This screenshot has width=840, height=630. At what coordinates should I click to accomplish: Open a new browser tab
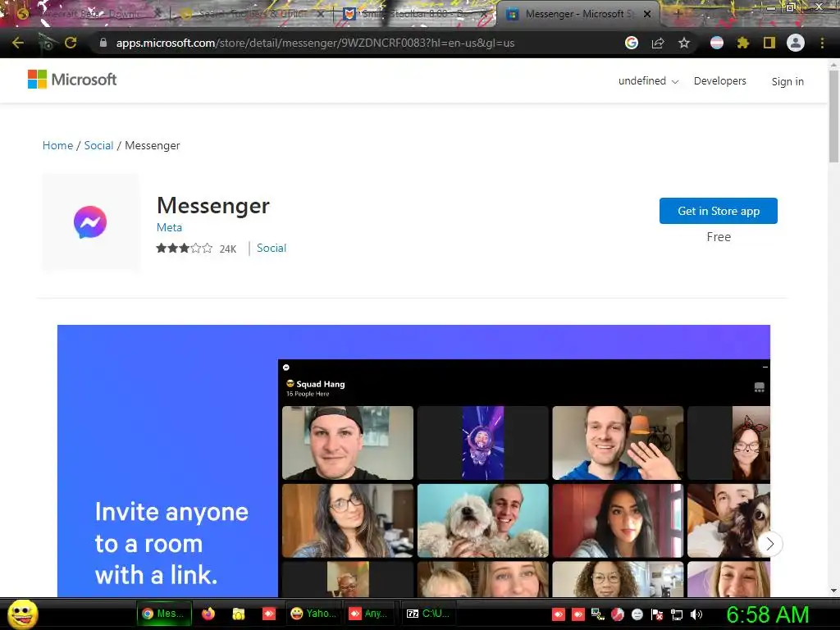[x=678, y=14]
